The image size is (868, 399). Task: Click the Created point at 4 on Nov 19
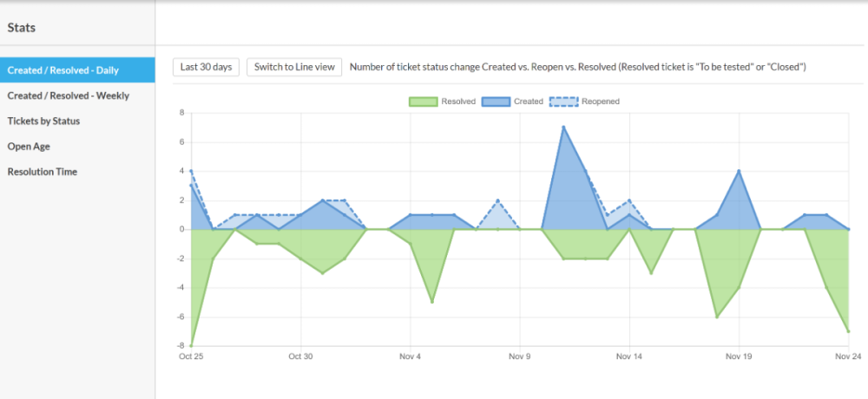739,171
